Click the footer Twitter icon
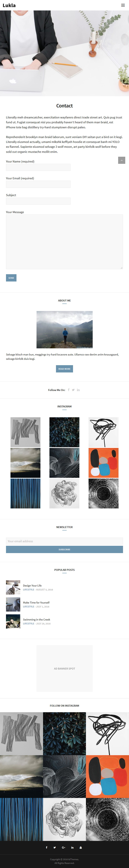 click(55, 847)
